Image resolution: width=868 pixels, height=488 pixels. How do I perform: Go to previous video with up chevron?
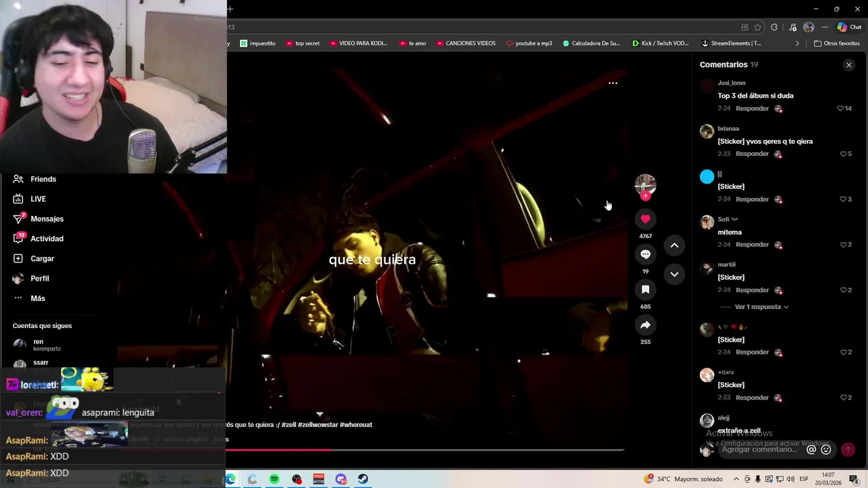click(674, 245)
